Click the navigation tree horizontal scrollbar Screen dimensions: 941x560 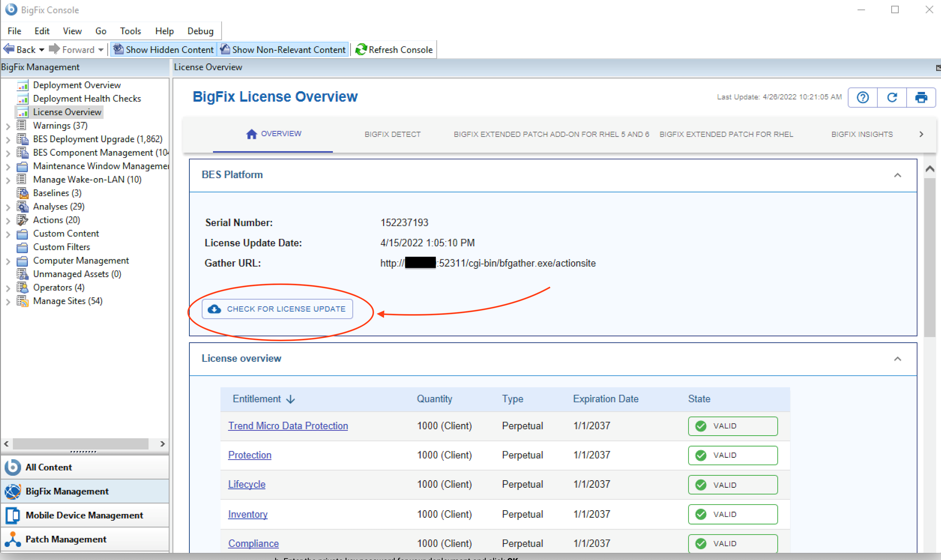80,444
